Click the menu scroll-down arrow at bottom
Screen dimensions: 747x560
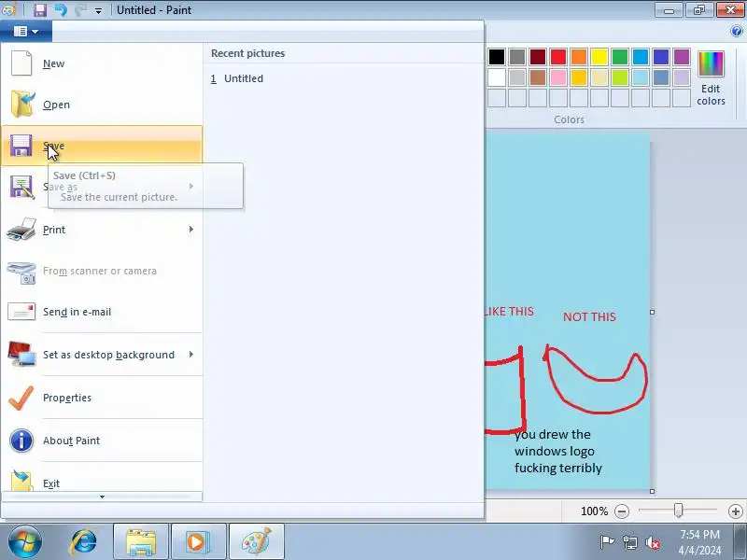click(x=102, y=497)
